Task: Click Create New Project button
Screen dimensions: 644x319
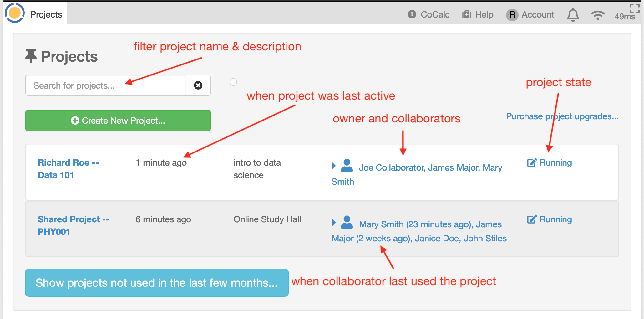Action: (x=118, y=121)
